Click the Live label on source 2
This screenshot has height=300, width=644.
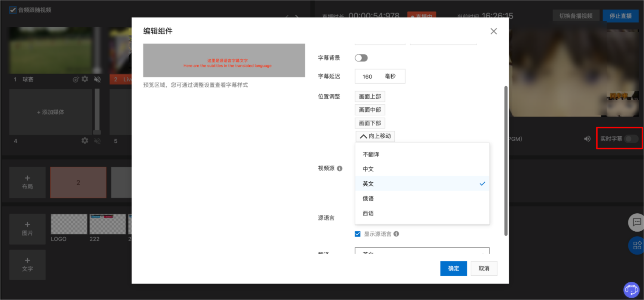[127, 79]
